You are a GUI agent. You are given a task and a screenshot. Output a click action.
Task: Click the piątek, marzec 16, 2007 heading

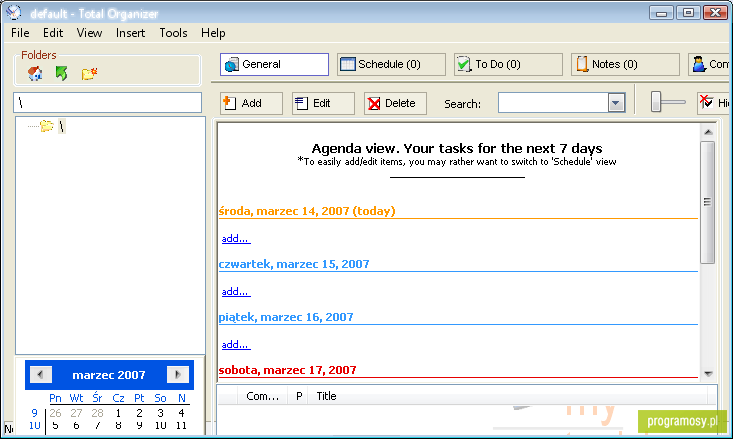click(286, 317)
